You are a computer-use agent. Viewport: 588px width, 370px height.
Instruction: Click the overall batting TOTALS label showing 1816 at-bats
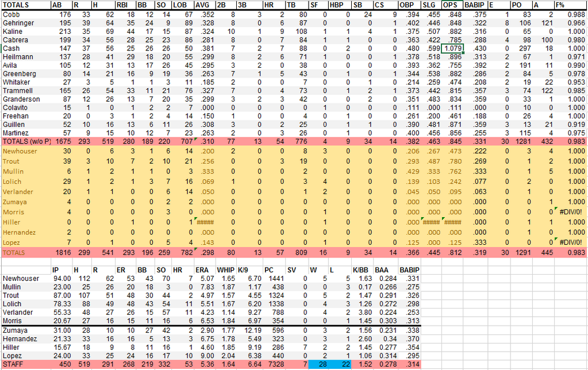(13, 253)
